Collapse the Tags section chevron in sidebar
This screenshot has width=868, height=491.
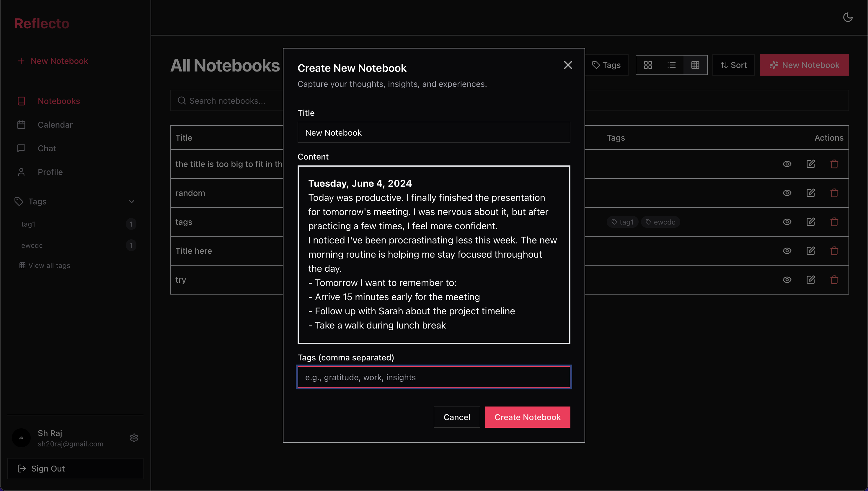131,202
